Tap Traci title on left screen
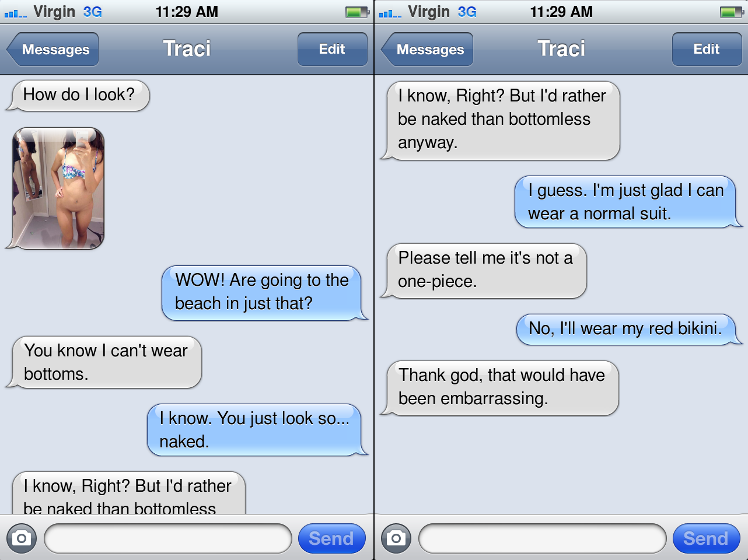Viewport: 748px width, 560px height. [x=187, y=49]
